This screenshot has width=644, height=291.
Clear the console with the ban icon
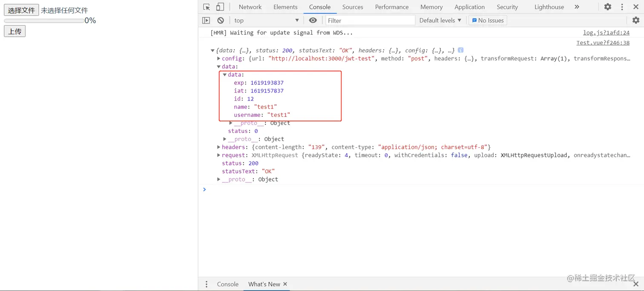pyautogui.click(x=221, y=20)
